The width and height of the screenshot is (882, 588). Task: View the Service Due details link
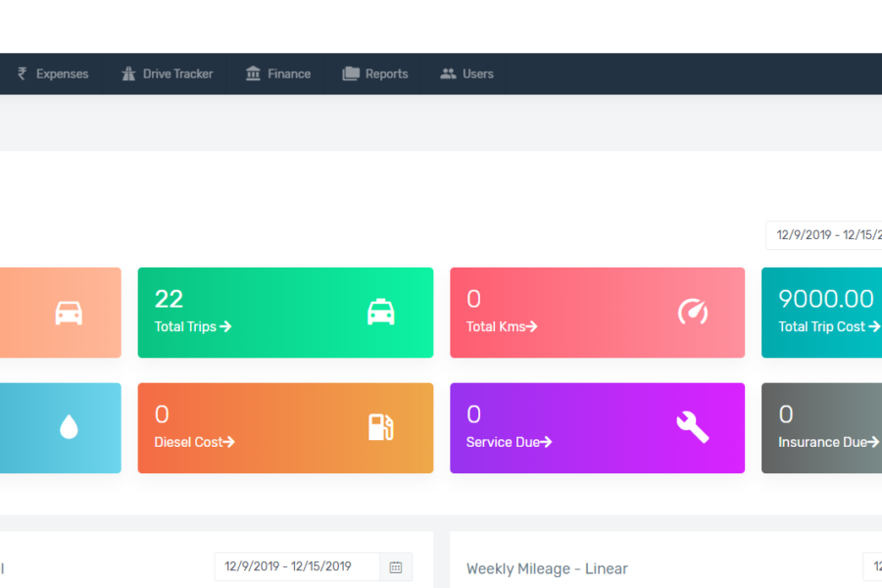[x=509, y=442]
